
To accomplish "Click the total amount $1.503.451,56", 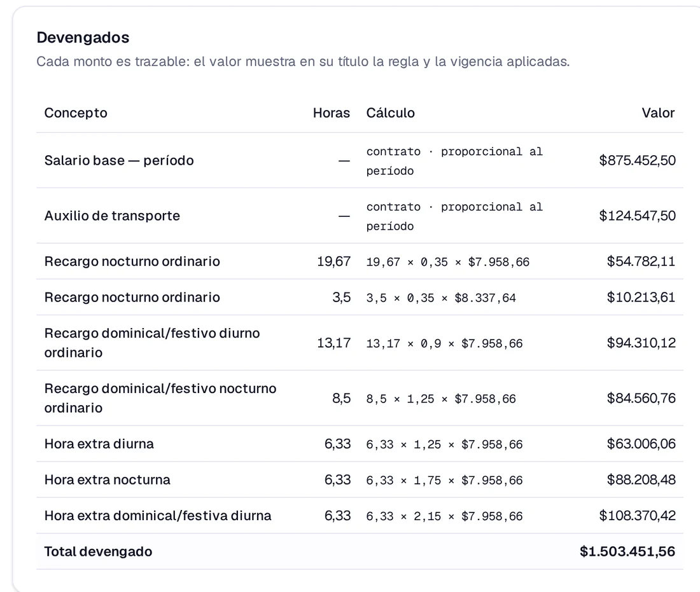I will (627, 552).
